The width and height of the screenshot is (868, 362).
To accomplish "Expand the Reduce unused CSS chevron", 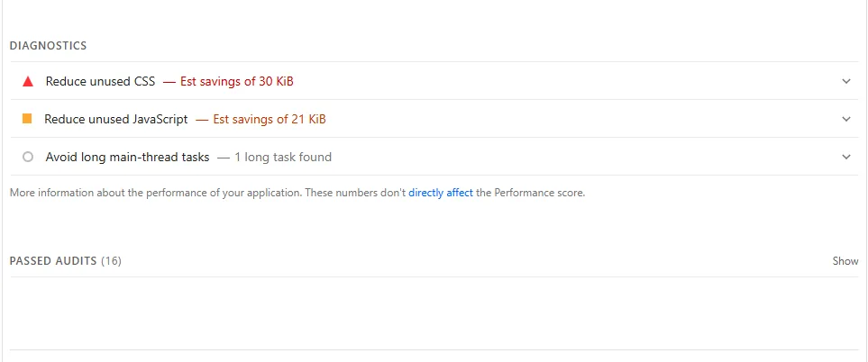I will pos(845,81).
